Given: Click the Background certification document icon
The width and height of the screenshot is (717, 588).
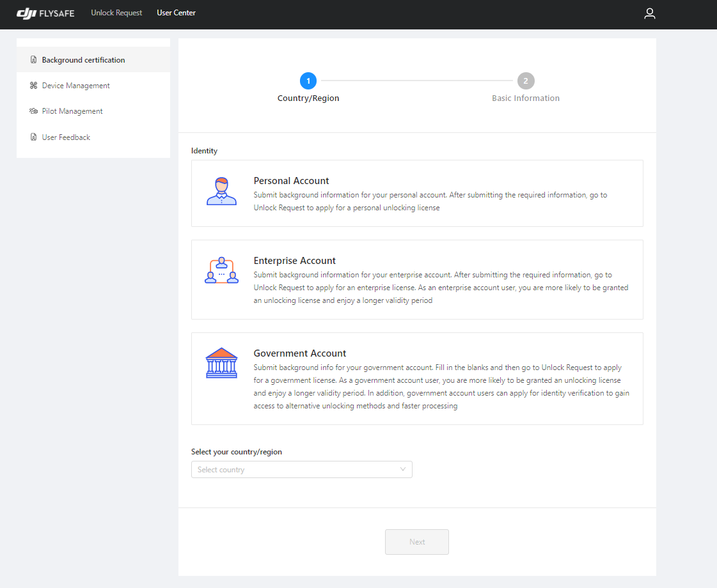Looking at the screenshot, I should 33,59.
